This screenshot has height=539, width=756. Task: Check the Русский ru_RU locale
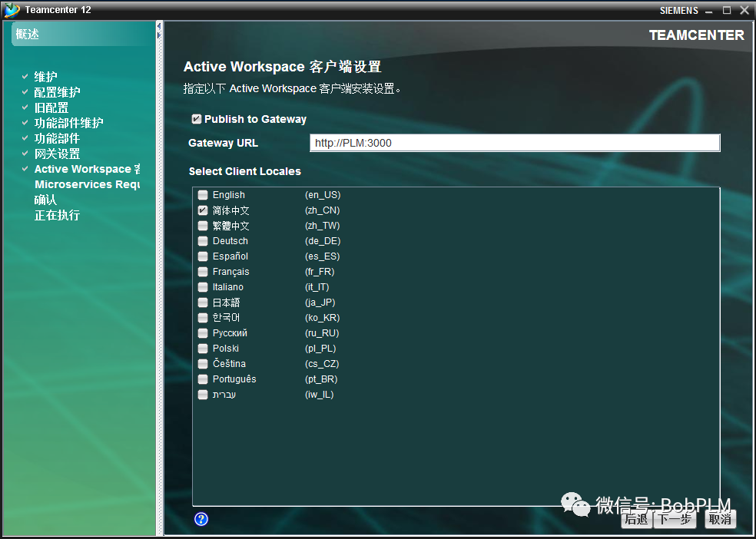pos(203,333)
